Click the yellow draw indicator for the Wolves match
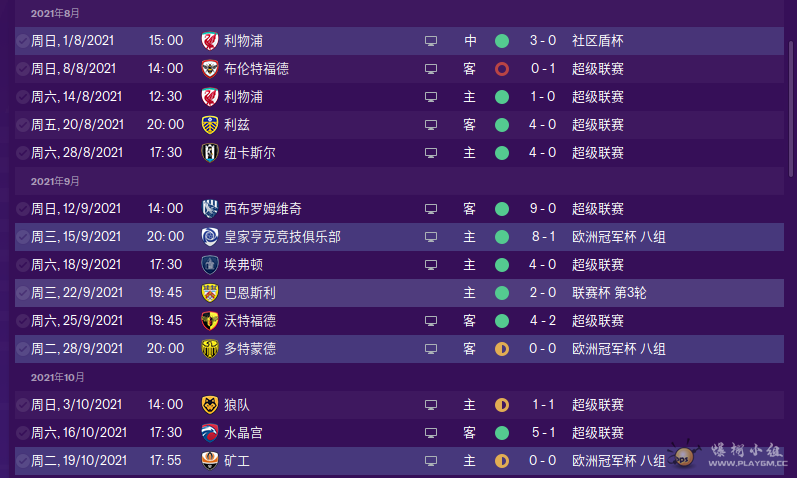Screen dimensions: 797x478 coord(502,405)
